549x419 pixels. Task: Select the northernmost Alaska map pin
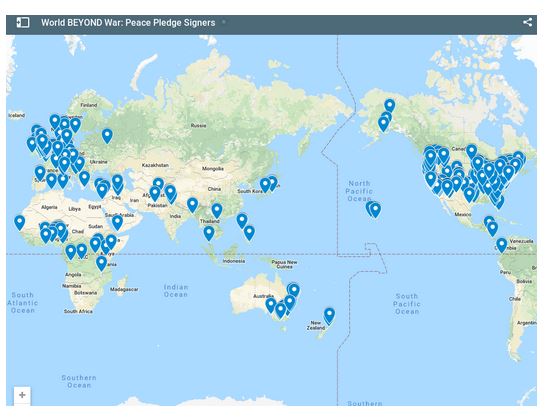(390, 105)
